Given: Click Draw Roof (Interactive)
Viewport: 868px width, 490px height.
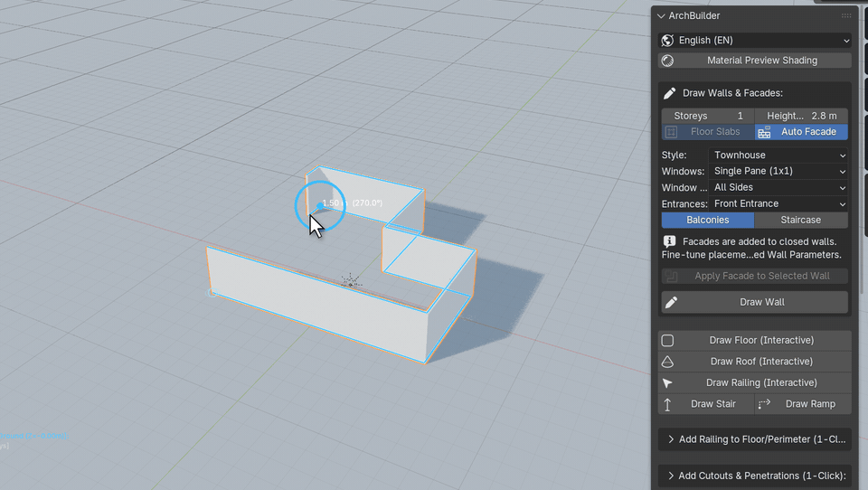Looking at the screenshot, I should click(754, 362).
